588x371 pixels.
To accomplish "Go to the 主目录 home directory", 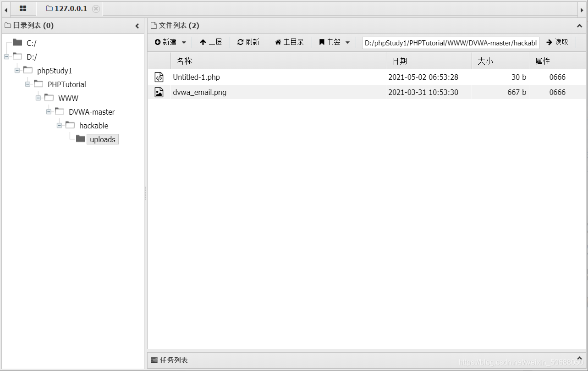I will click(x=289, y=42).
